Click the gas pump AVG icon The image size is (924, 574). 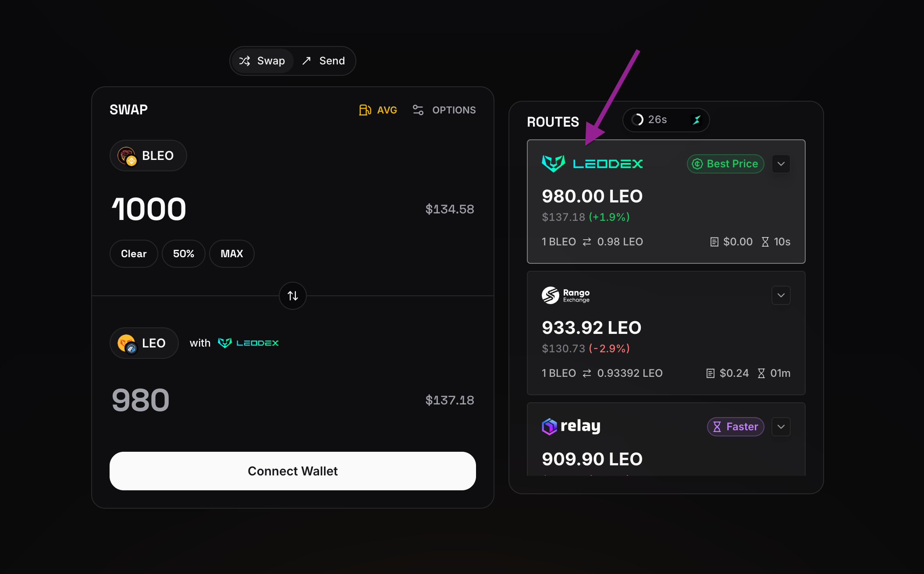(365, 110)
